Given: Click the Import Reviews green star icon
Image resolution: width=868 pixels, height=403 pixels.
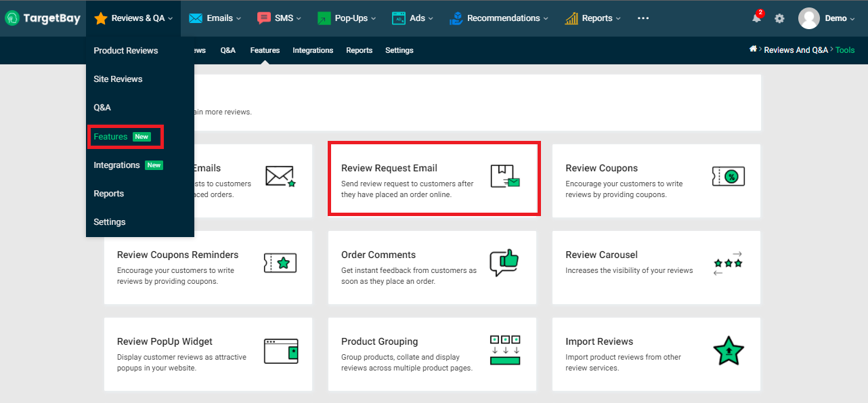Looking at the screenshot, I should coord(729,350).
